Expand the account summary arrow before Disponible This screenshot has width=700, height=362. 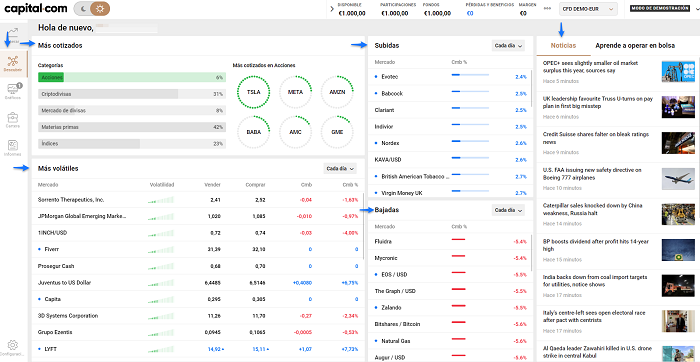[332, 8]
